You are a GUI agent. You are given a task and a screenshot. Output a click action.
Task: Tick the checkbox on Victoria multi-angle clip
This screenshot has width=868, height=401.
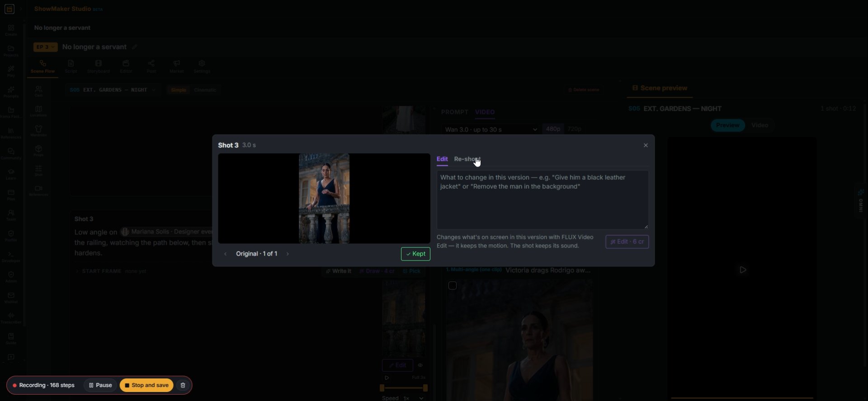pyautogui.click(x=453, y=285)
